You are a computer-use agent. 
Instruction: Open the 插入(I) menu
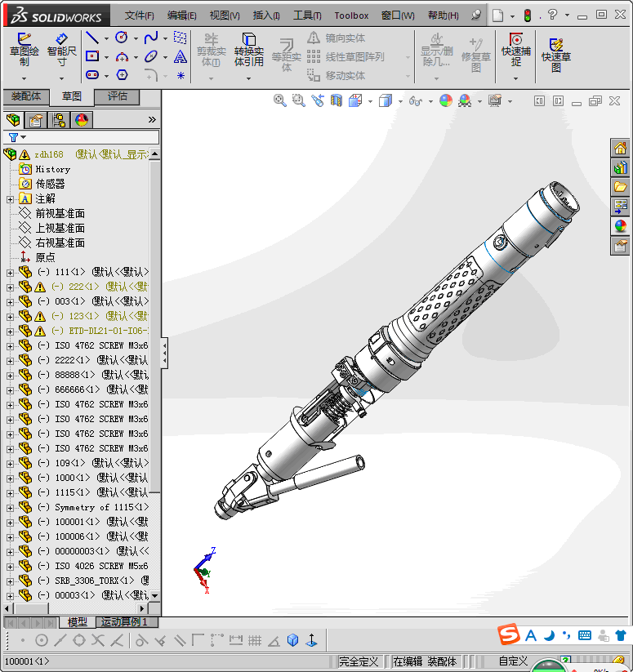(x=266, y=16)
